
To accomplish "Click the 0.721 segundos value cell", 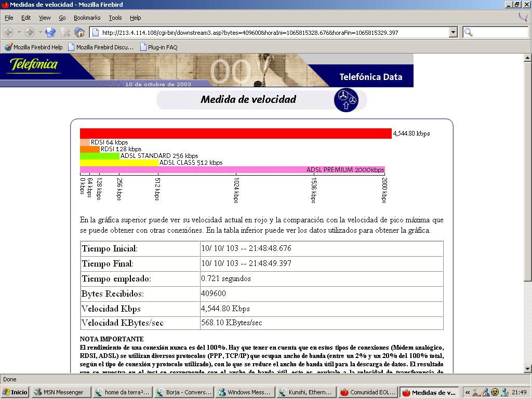I will point(321,278).
